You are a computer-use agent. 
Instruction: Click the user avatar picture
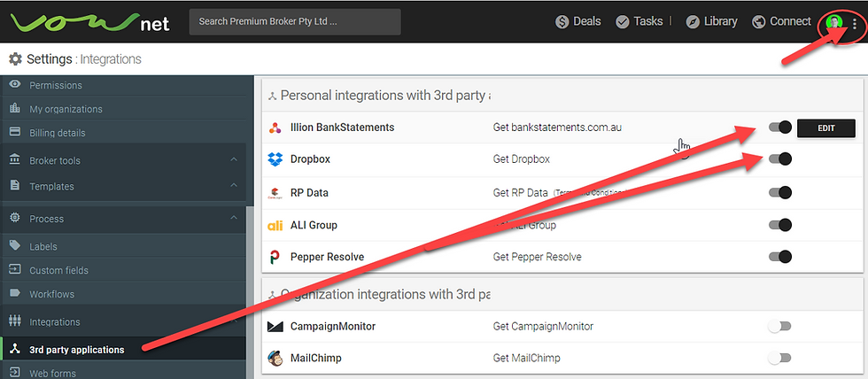(833, 22)
